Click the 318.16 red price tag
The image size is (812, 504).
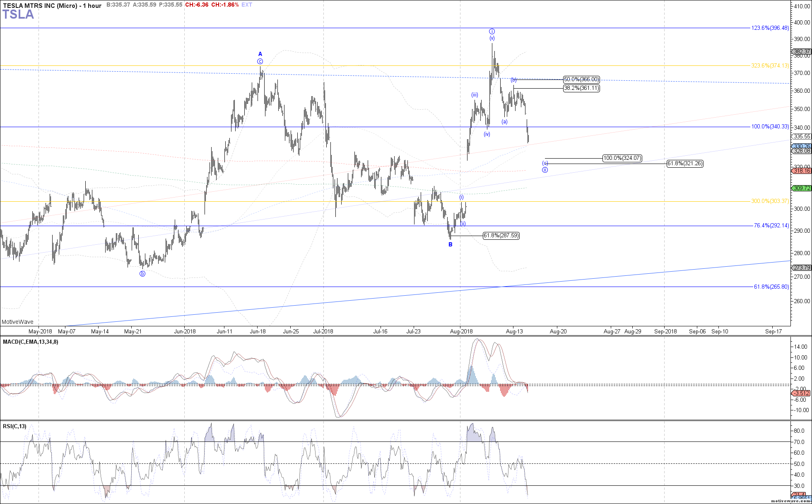click(x=802, y=171)
